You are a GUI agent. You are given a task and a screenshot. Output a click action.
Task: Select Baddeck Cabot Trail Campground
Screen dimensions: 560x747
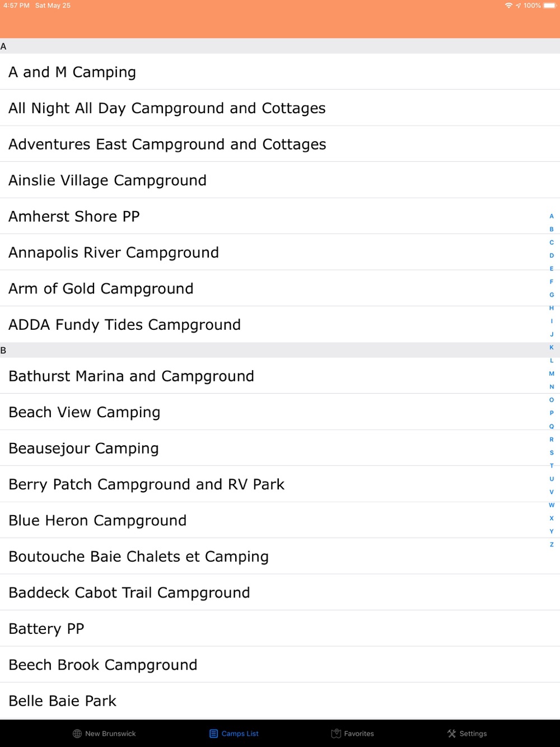point(129,592)
